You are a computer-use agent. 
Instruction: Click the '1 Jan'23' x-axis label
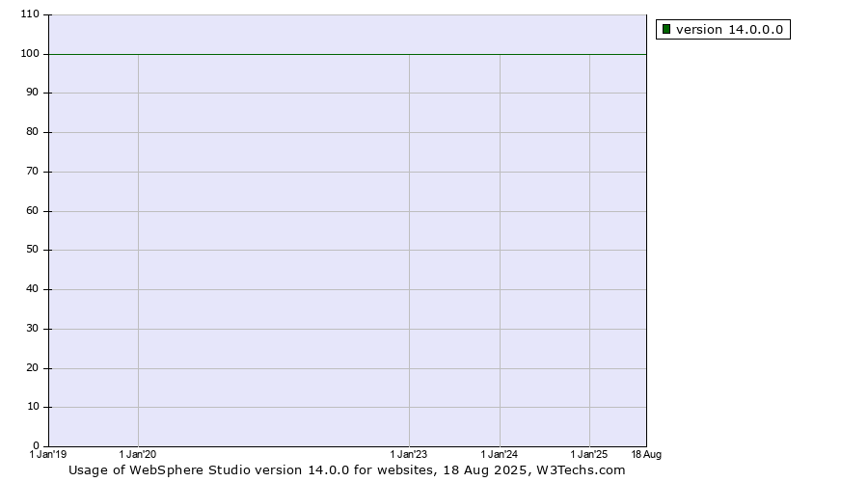(409, 454)
